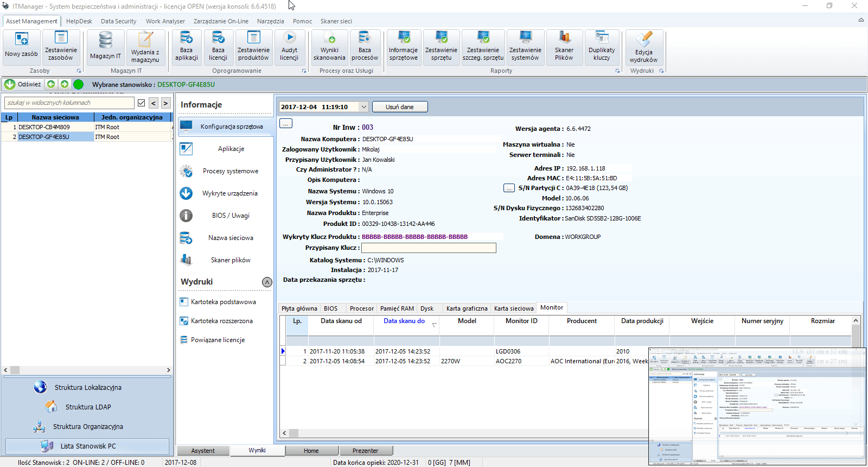
Task: Open Skaner Plików in the ribbon
Action: (x=564, y=47)
